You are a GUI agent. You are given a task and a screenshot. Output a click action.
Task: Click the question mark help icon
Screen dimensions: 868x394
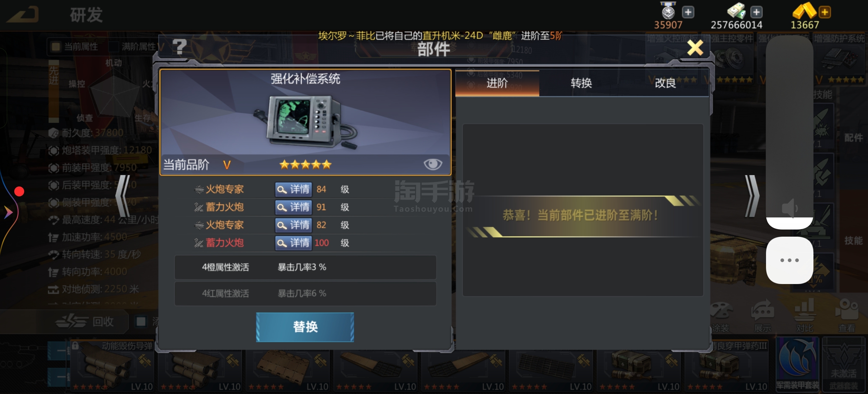click(179, 47)
